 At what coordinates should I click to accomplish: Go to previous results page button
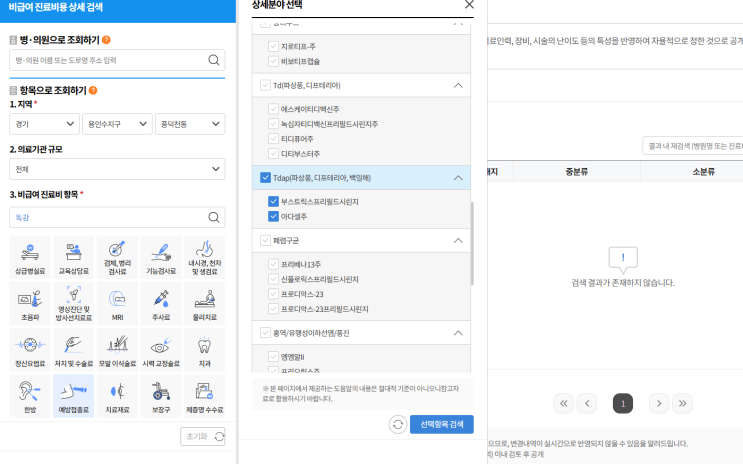click(x=587, y=403)
